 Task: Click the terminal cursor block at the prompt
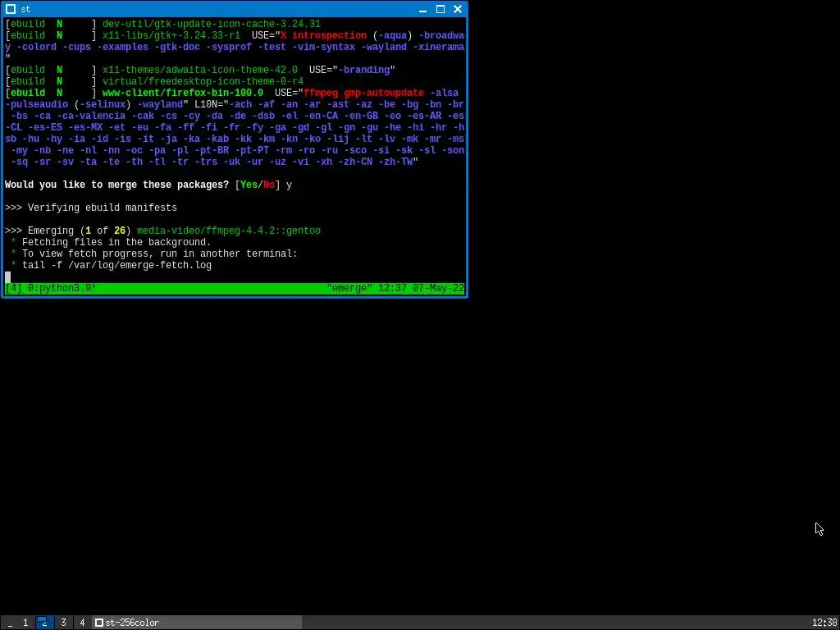pyautogui.click(x=7, y=277)
